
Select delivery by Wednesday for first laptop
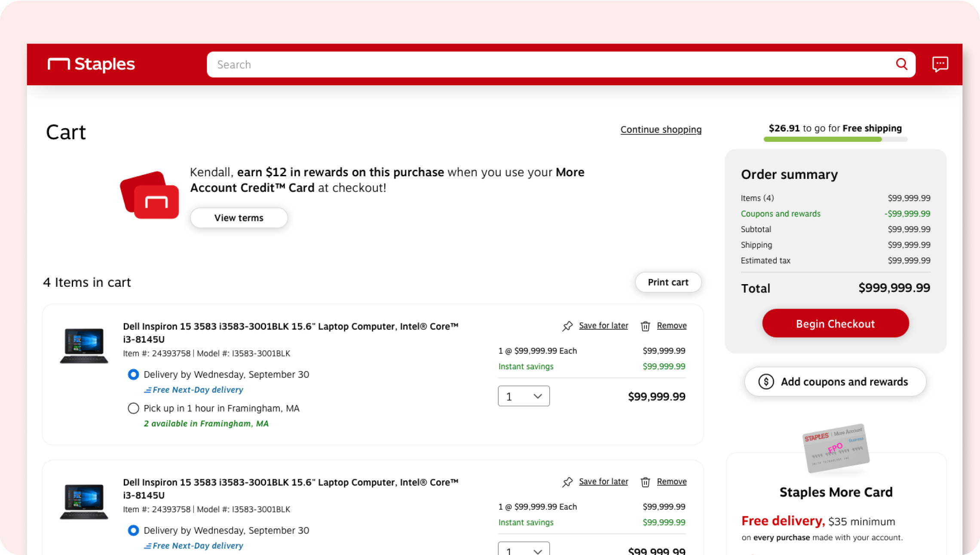[x=133, y=374]
